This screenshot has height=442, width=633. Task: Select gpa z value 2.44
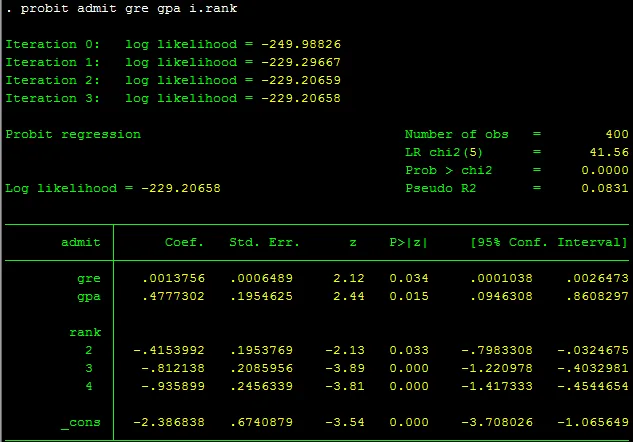pos(349,296)
